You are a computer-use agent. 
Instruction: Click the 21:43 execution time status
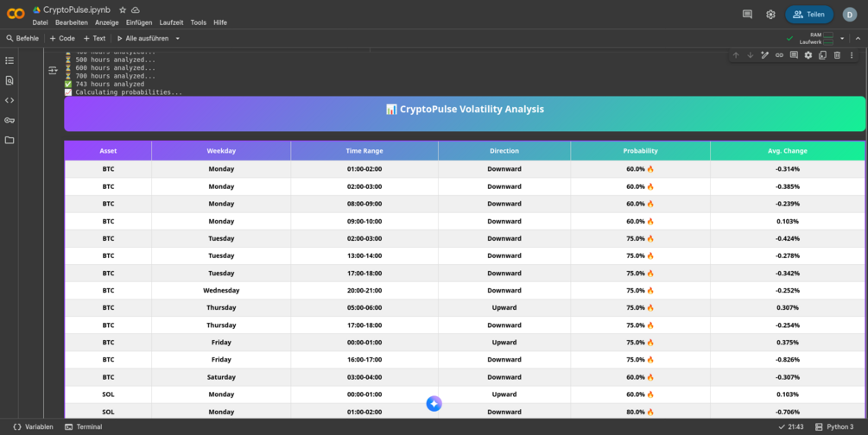click(x=791, y=426)
